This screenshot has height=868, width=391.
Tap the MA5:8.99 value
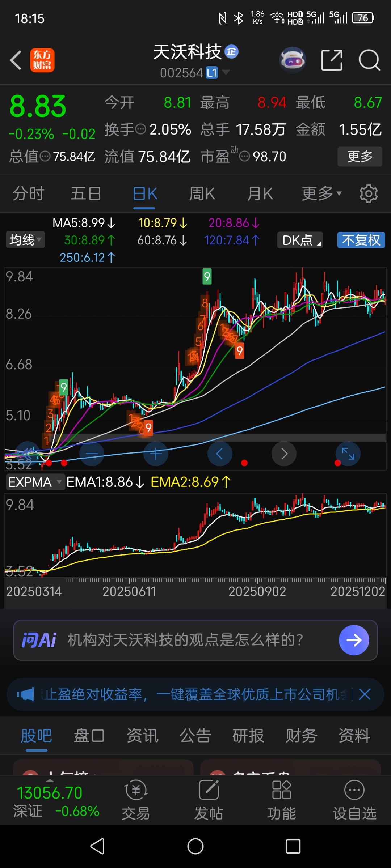coord(84,223)
